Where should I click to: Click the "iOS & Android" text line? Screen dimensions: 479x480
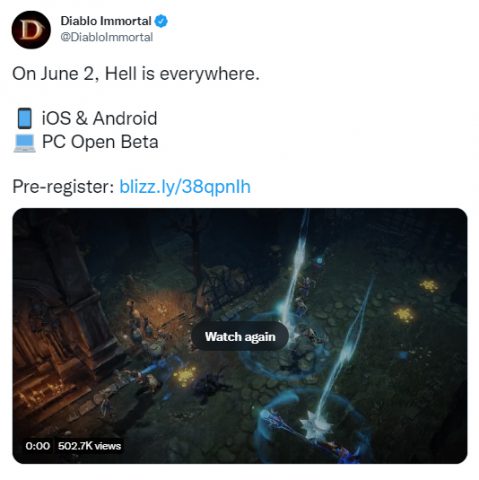(99, 118)
